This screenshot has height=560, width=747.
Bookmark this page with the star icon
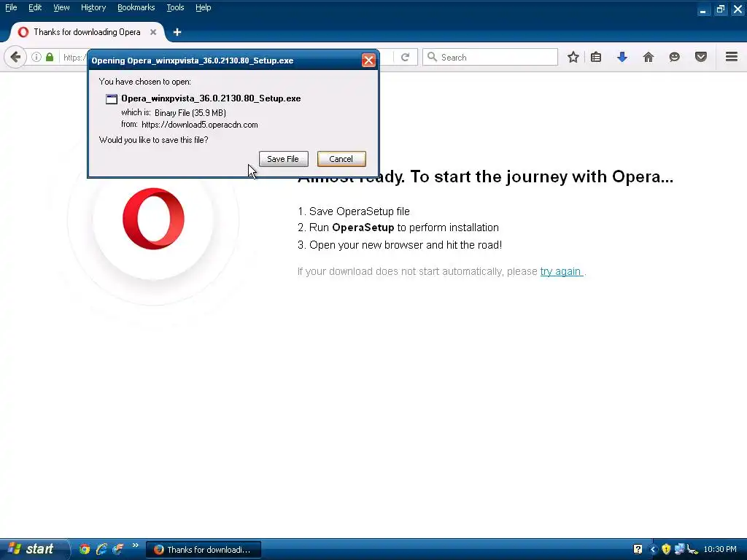(x=573, y=57)
